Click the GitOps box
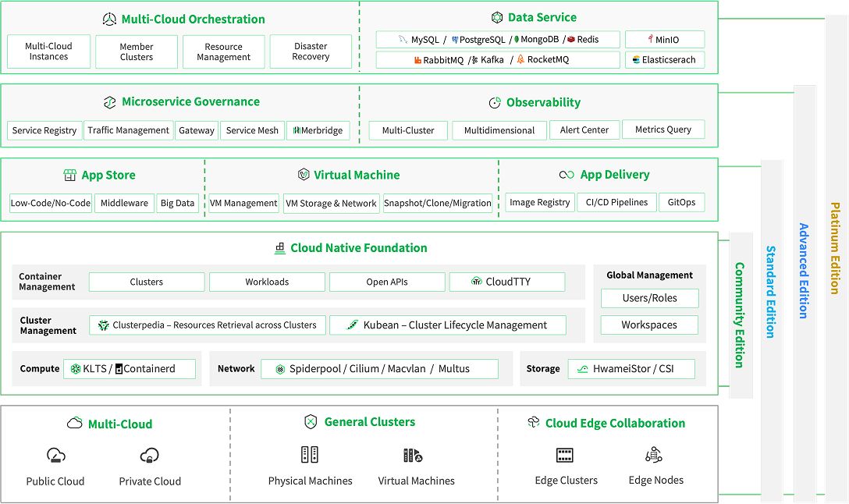The image size is (849, 504). pos(682,202)
